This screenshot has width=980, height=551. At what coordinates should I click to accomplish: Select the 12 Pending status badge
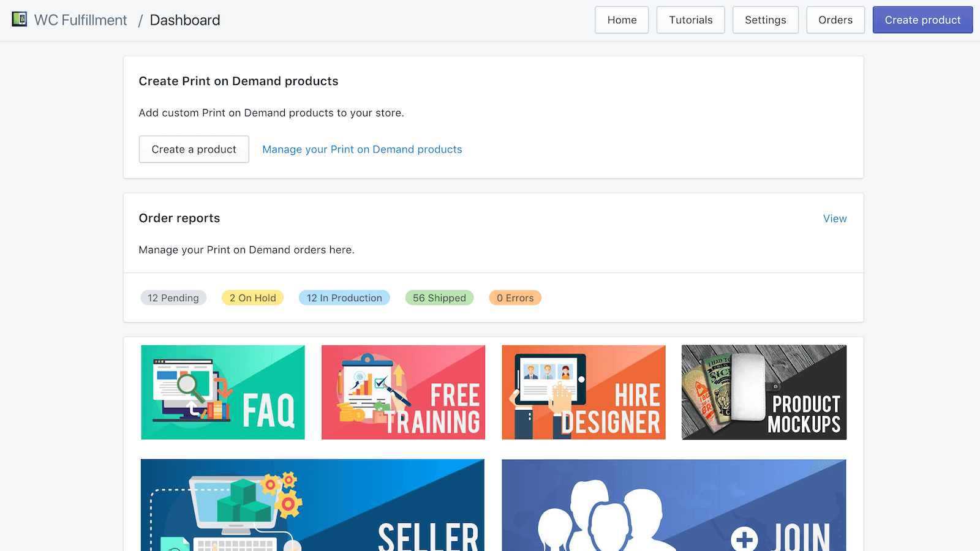point(173,298)
